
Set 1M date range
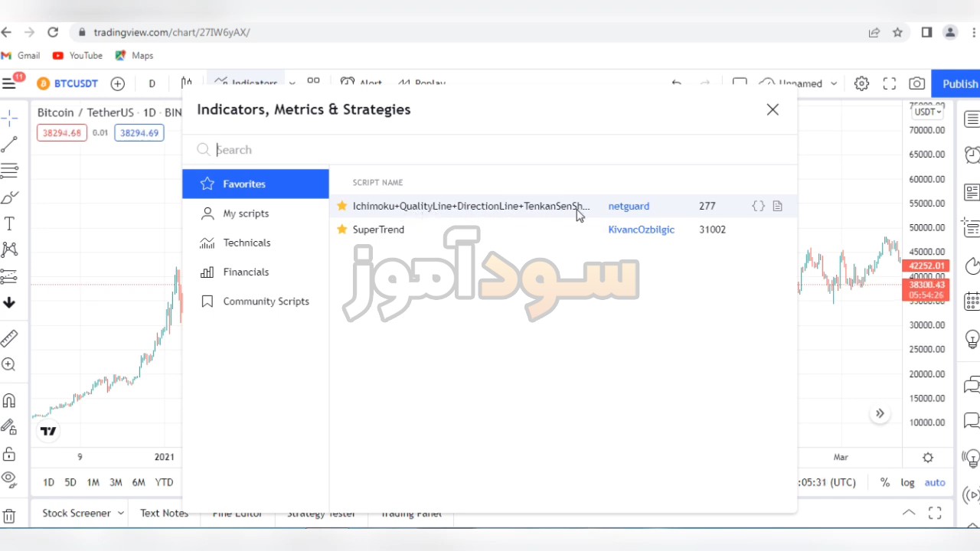93,482
